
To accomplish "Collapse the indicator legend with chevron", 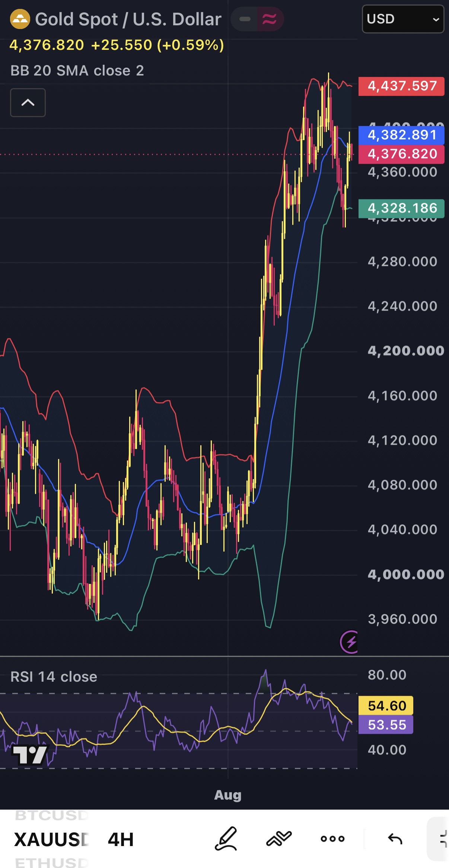I will pyautogui.click(x=28, y=103).
